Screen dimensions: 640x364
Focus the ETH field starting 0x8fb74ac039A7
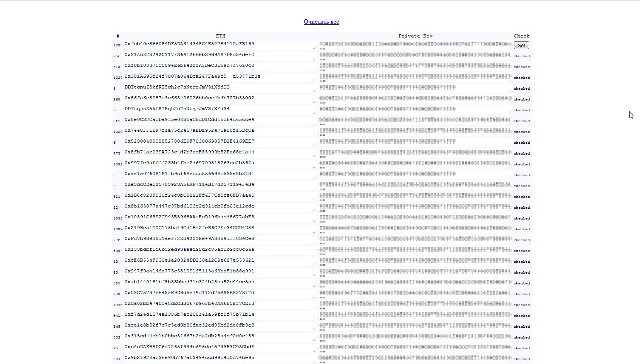click(220, 153)
